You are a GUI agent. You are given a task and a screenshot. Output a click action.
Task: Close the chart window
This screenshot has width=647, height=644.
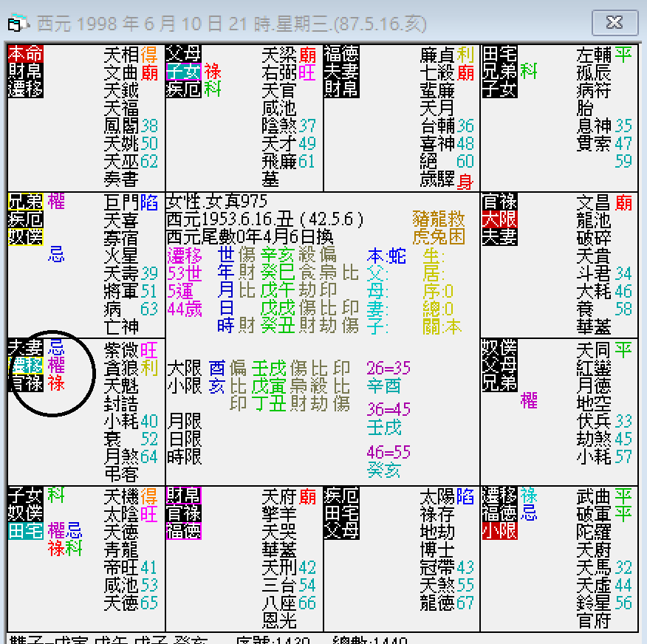(615, 22)
